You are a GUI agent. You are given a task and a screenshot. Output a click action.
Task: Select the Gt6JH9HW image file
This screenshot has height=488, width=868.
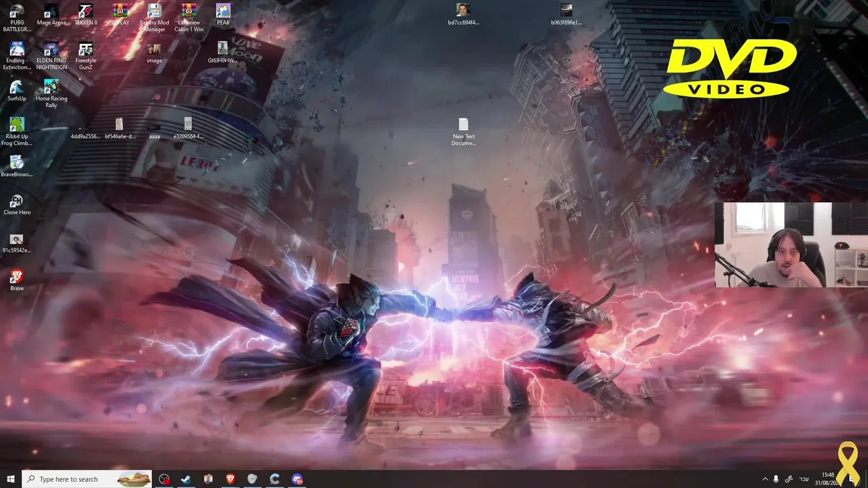(x=222, y=53)
